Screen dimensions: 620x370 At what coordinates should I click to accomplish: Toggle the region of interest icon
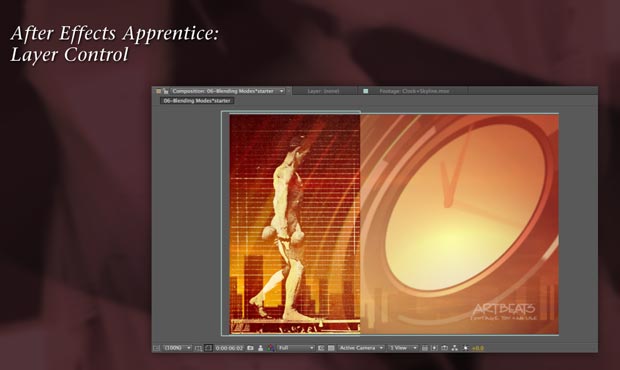pyautogui.click(x=321, y=348)
